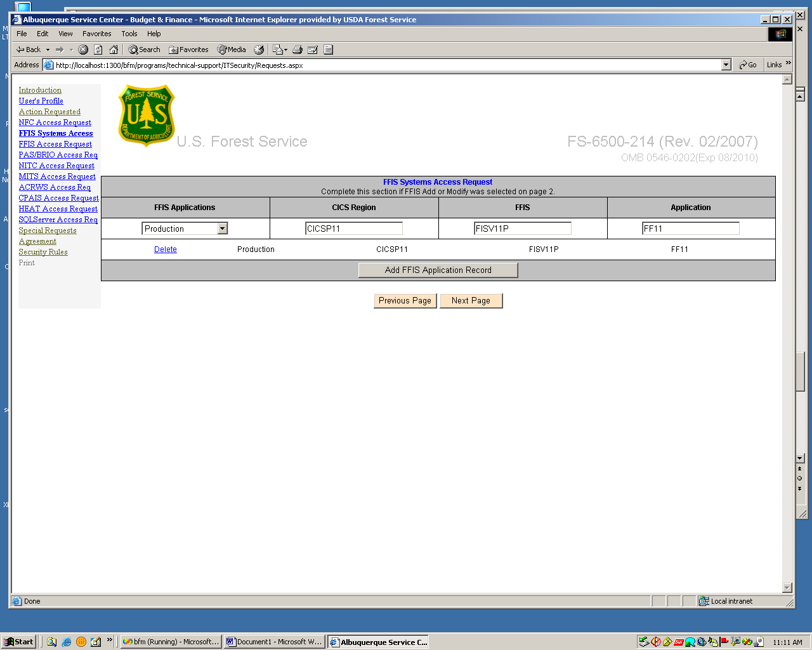
Task: Open the Back button history dropdown arrow
Action: (48, 50)
